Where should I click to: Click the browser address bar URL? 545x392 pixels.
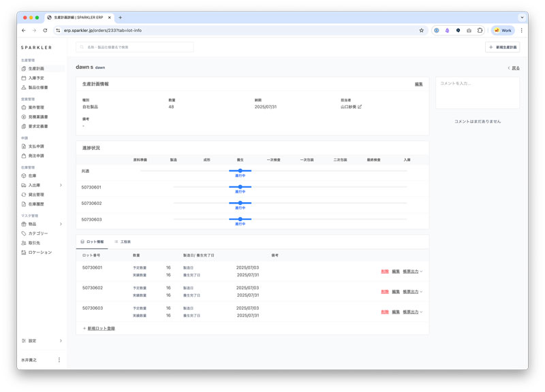[103, 31]
